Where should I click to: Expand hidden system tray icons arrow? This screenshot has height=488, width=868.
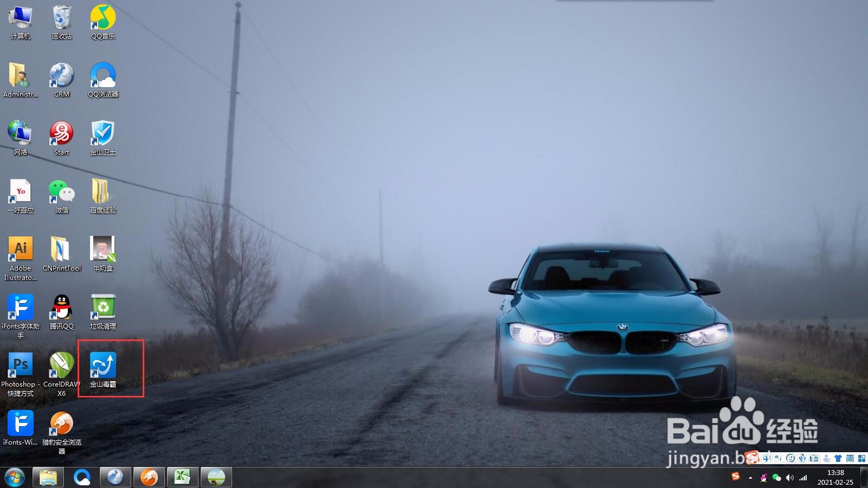[750, 478]
